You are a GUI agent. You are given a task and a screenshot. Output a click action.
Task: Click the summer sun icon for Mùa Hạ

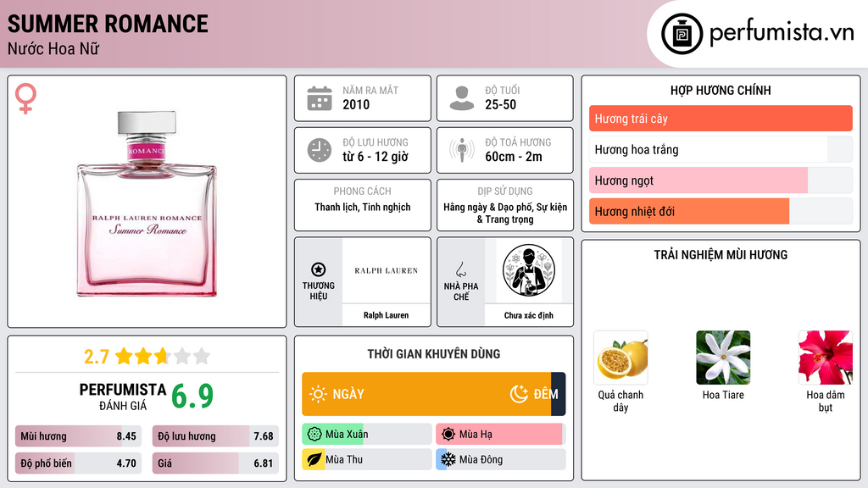click(448, 435)
